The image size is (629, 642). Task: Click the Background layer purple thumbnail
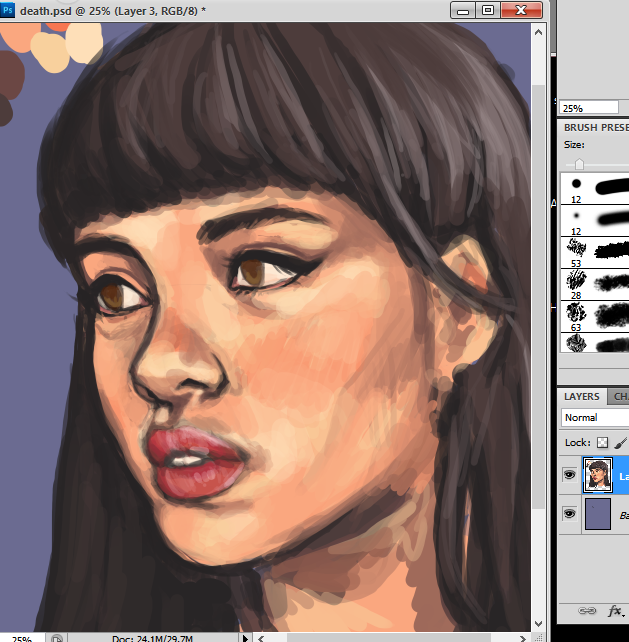click(598, 514)
